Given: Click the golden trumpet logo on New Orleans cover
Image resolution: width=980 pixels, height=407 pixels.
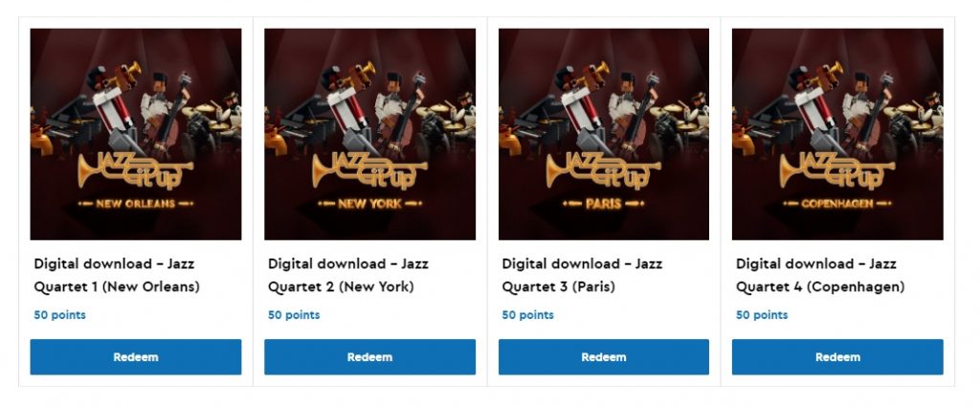Looking at the screenshot, I should point(136,170).
